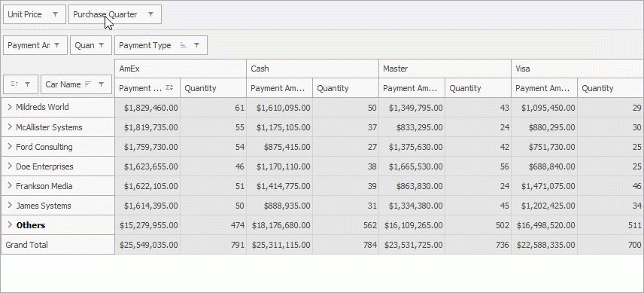This screenshot has width=644, height=293.
Task: Click the Quantity header under AmEx
Action: 214,88
